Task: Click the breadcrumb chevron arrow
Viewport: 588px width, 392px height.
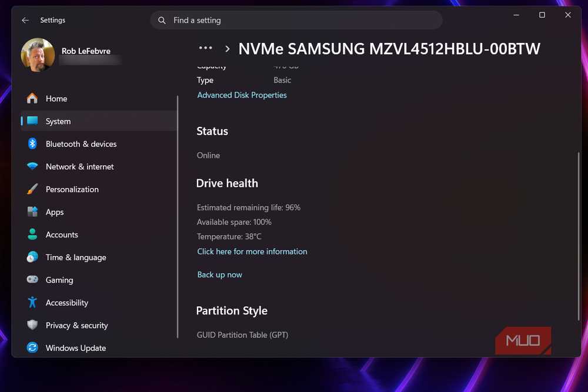Action: click(227, 49)
